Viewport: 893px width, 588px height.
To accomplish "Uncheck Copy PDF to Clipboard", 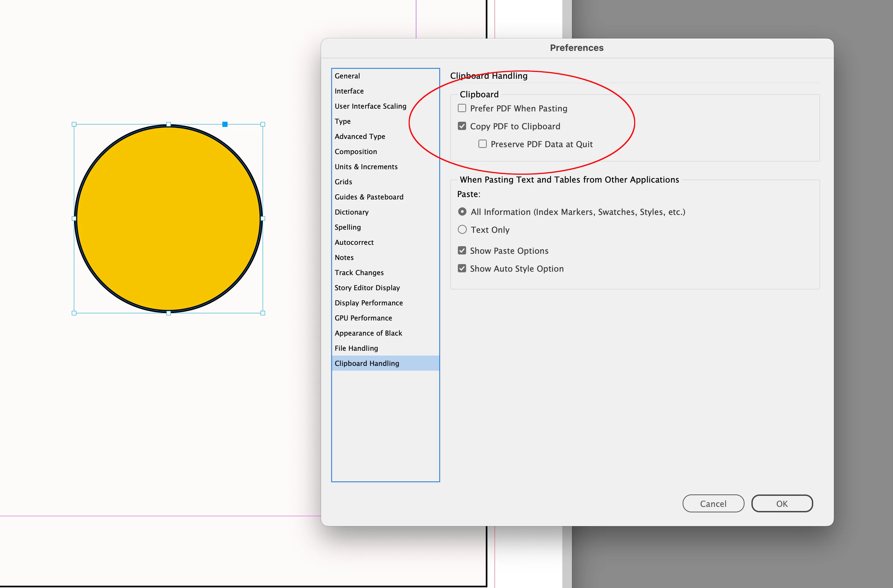I will pyautogui.click(x=462, y=126).
